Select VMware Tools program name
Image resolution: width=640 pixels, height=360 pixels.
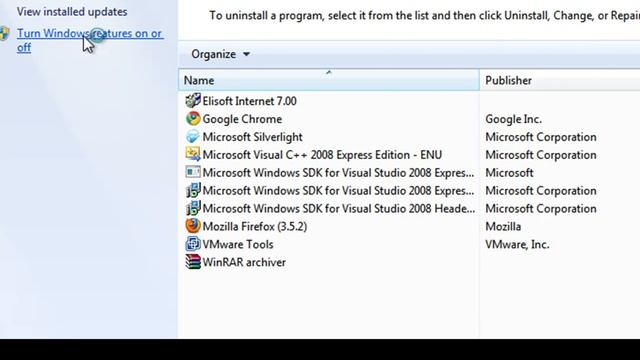(x=238, y=244)
